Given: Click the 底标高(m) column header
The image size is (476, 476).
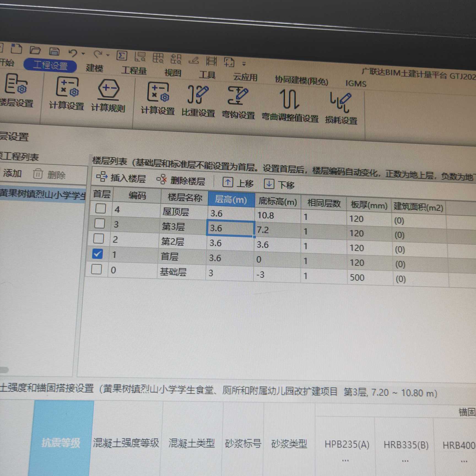Looking at the screenshot, I should pos(278,202).
